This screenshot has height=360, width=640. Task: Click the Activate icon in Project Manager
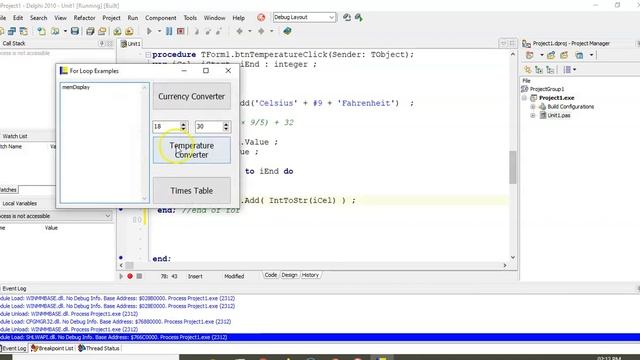(530, 55)
